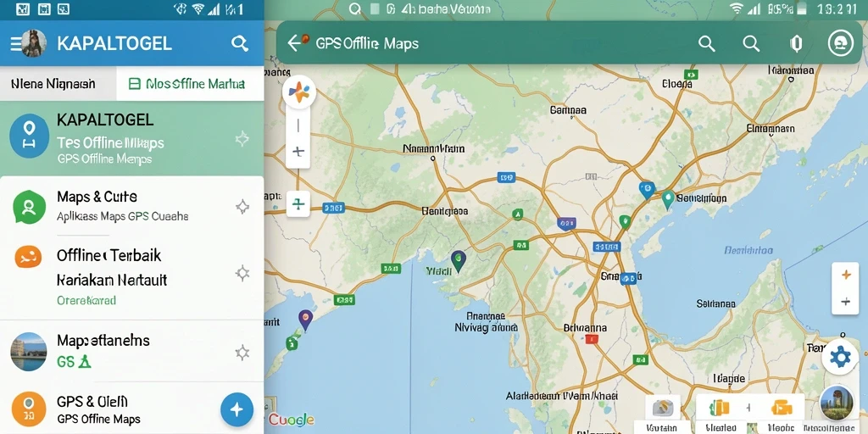Tap the Wi-Fi icon in the left phone status bar

pyautogui.click(x=198, y=8)
